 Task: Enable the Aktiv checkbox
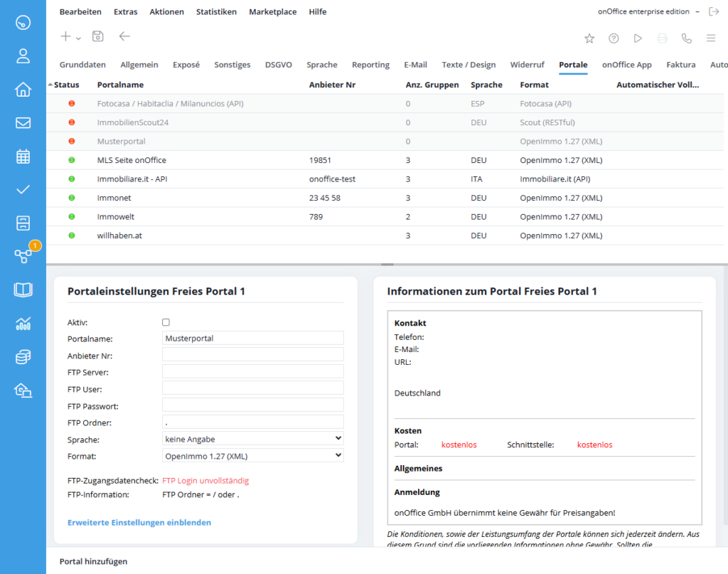pos(166,322)
